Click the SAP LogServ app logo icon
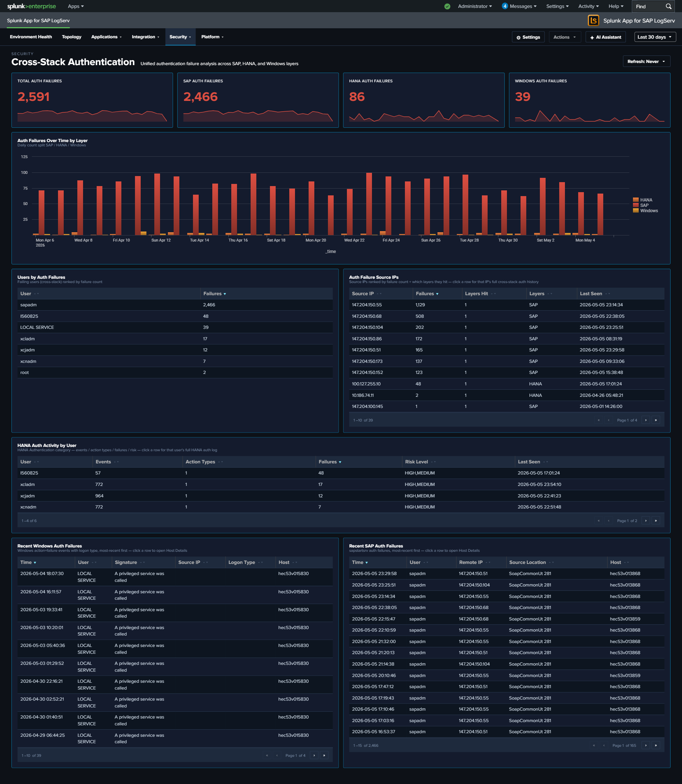The height and width of the screenshot is (784, 682). [593, 20]
